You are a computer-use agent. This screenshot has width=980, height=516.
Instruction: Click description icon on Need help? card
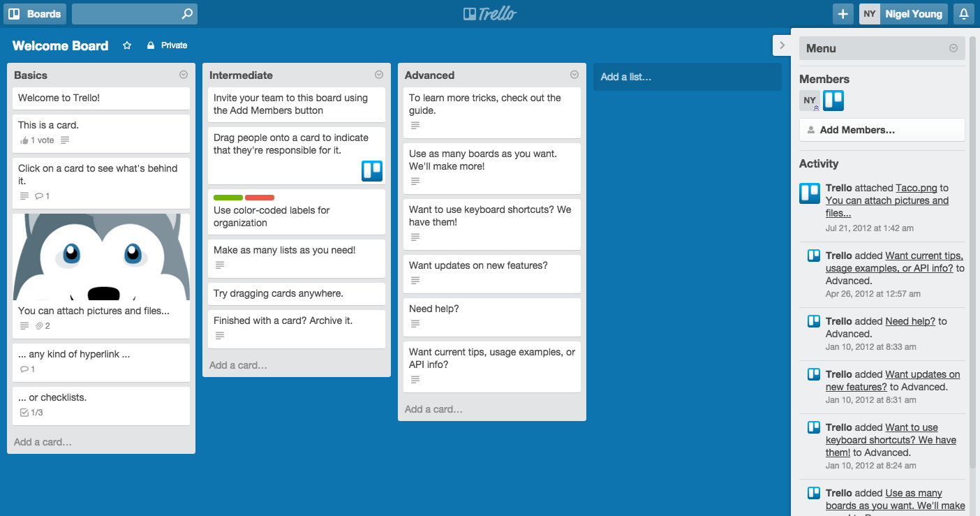pos(415,324)
